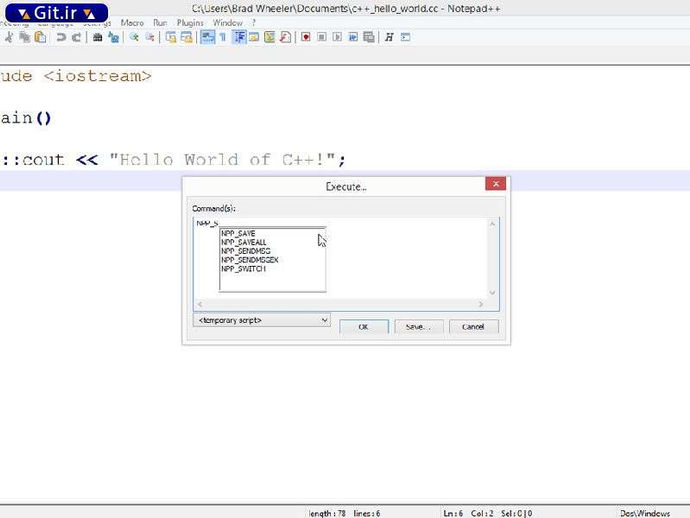The width and height of the screenshot is (690, 518).
Task: Close the Execute dialog with red X
Action: point(495,184)
